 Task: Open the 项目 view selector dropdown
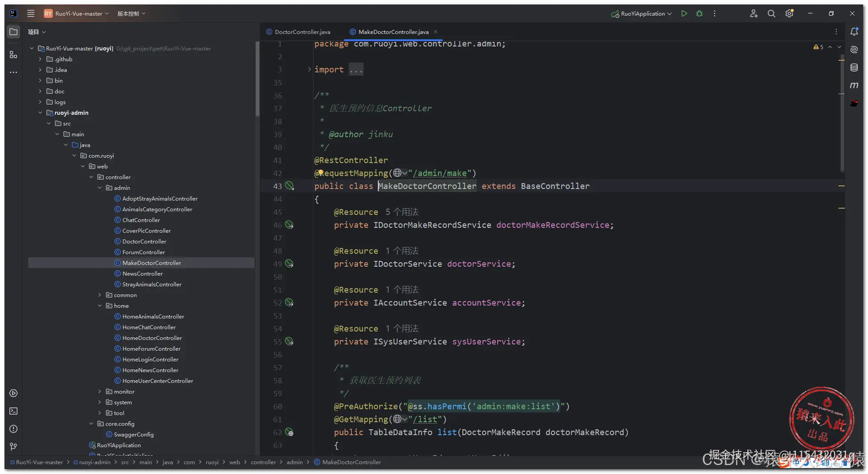37,32
